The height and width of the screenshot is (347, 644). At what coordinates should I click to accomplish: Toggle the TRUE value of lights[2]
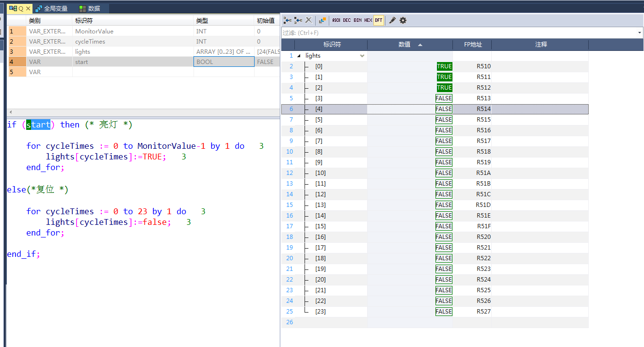pos(444,88)
